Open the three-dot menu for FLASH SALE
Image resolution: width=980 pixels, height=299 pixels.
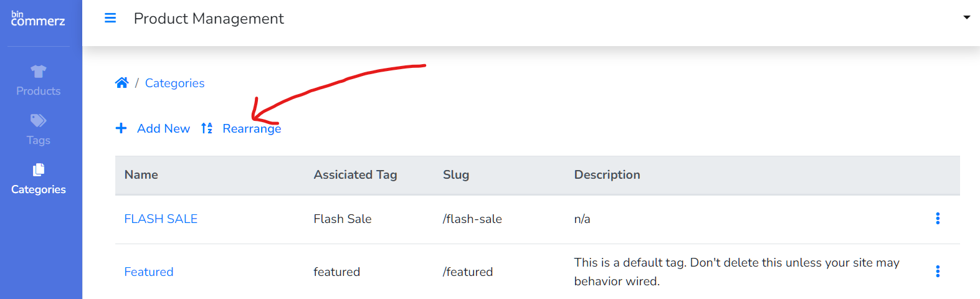tap(938, 219)
